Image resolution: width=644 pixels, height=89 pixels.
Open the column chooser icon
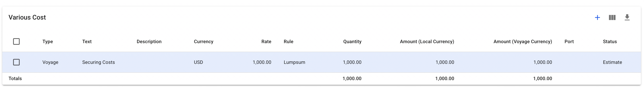(612, 17)
